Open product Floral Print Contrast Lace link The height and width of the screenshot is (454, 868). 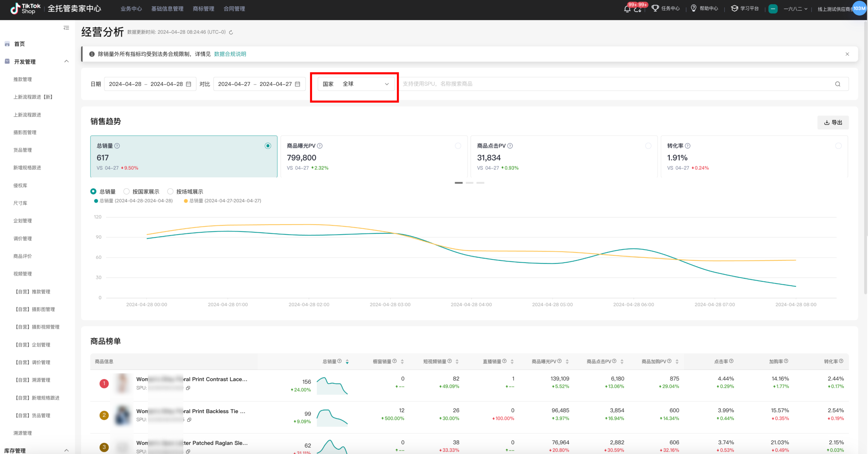(192, 379)
